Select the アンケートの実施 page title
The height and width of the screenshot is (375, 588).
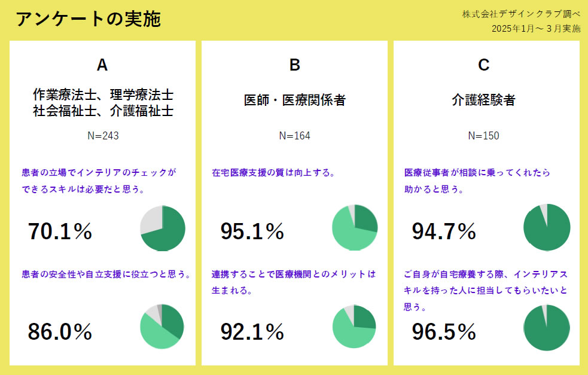pos(88,19)
